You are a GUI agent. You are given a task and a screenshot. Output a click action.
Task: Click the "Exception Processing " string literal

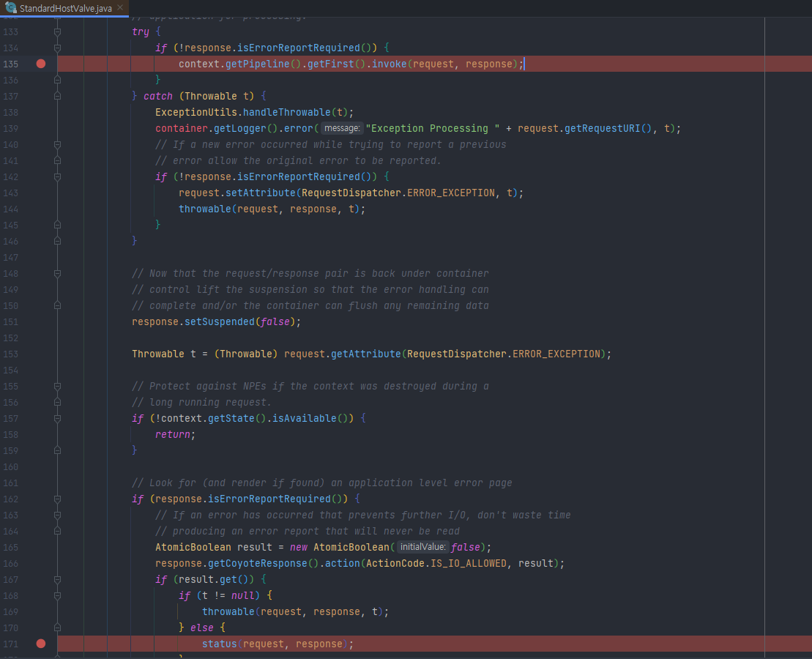[x=433, y=128]
